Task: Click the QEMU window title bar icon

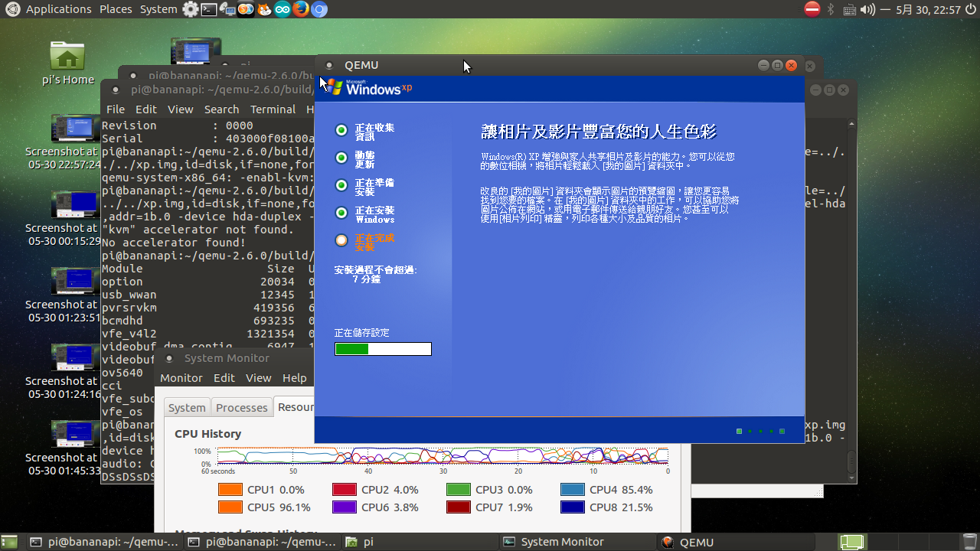Action: [x=329, y=66]
